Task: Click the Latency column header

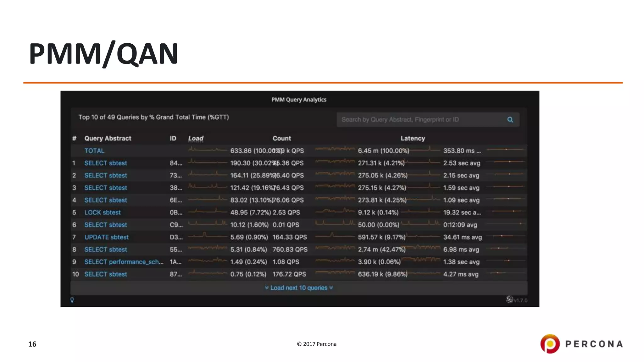Action: 413,138
